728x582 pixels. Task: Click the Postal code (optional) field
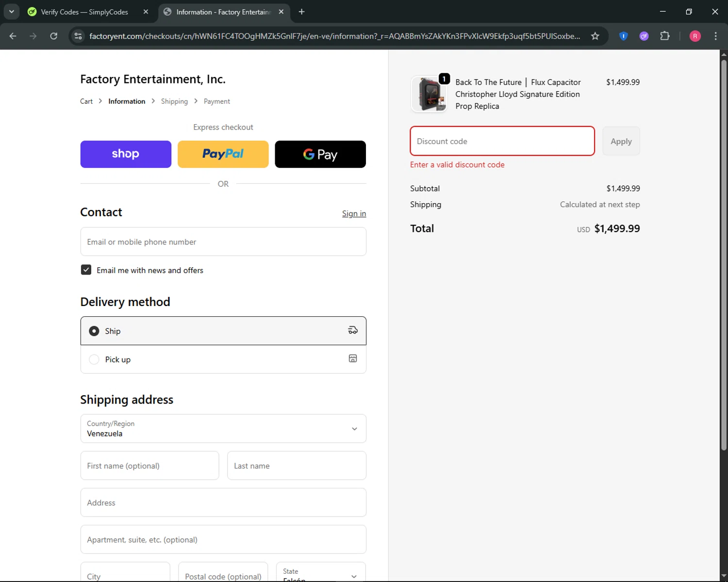[223, 572]
